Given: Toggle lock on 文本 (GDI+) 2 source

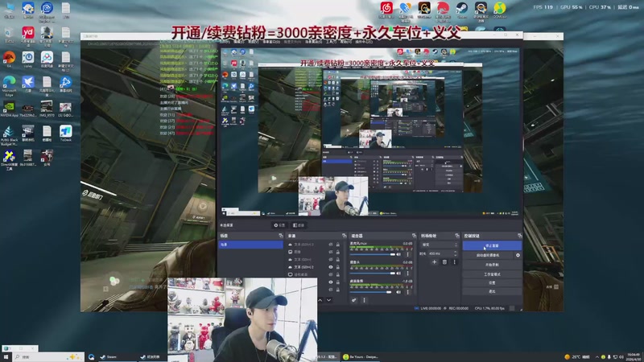Looking at the screenshot, I should click(x=338, y=267).
